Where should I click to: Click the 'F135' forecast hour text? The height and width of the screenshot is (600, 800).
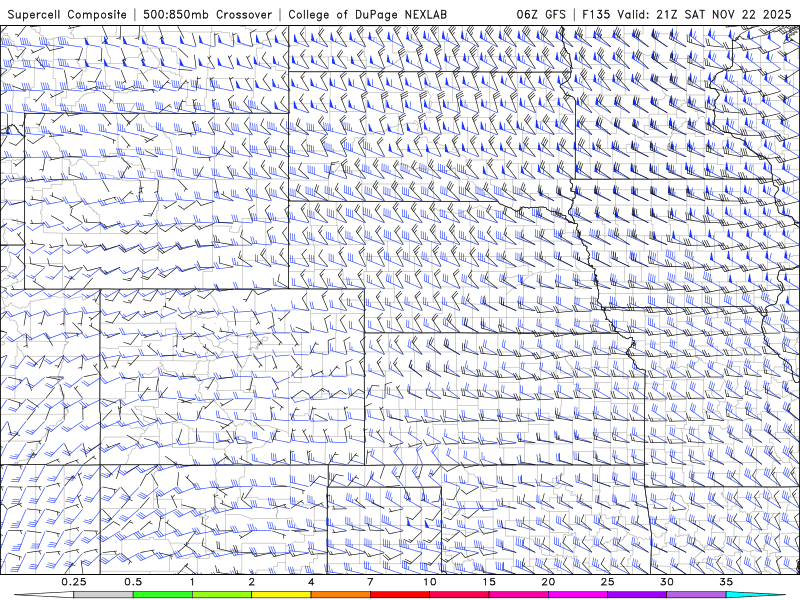click(x=597, y=14)
